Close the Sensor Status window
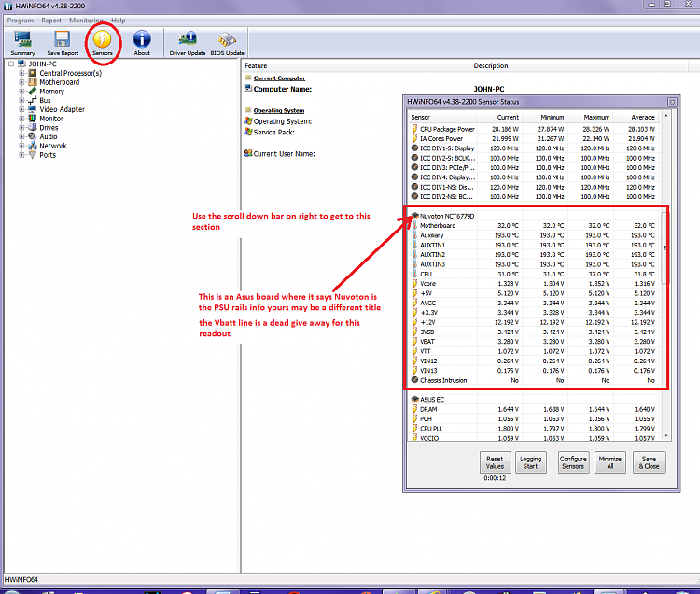 (x=672, y=103)
